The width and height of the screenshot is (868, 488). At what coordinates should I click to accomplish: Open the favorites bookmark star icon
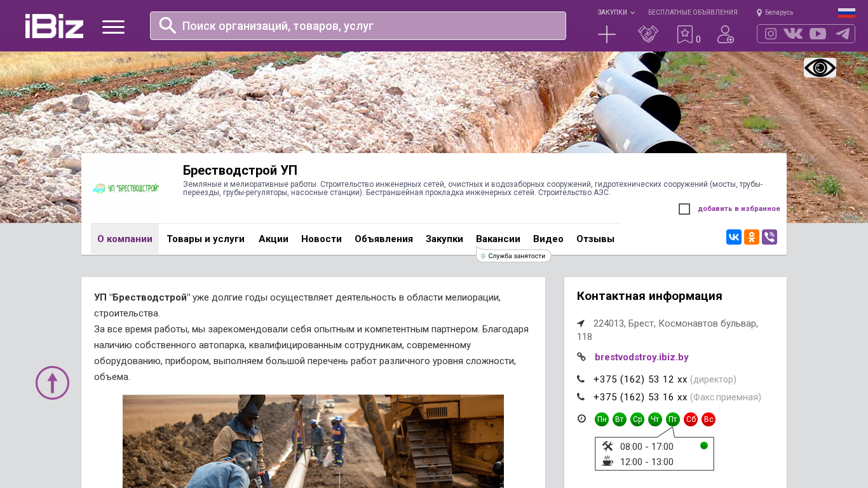(x=684, y=34)
